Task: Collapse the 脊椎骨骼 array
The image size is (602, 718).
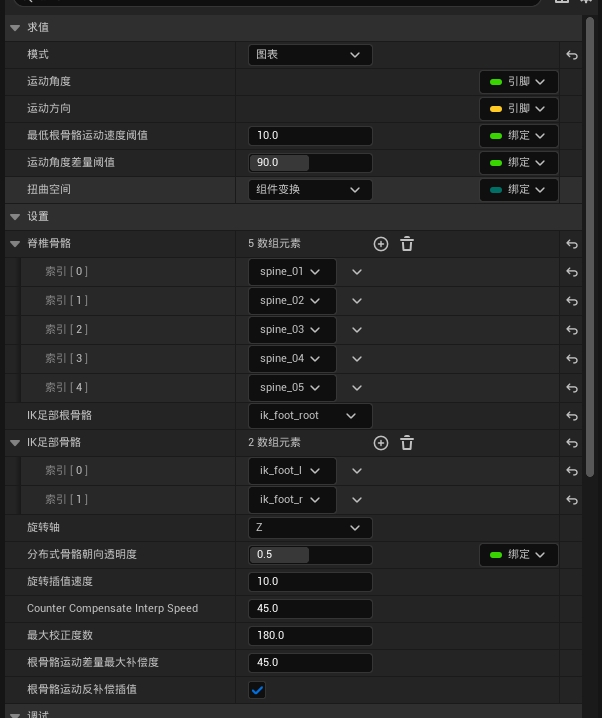Action: click(15, 244)
